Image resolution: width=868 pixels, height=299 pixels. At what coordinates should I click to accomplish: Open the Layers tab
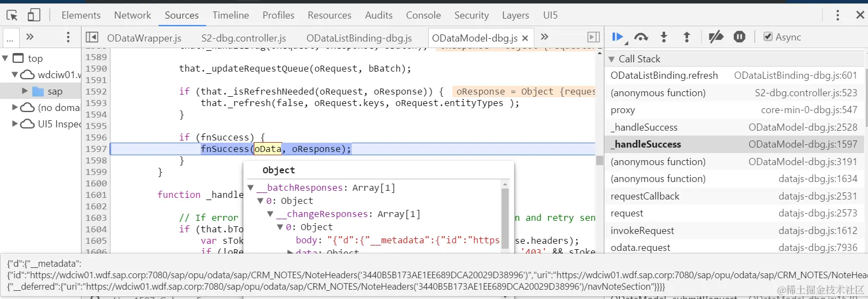(515, 15)
